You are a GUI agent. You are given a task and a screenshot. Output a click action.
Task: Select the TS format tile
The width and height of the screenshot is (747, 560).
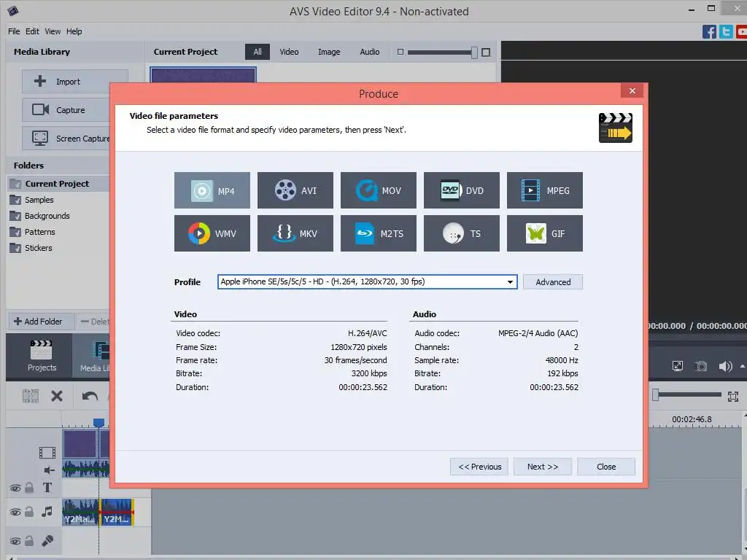(x=462, y=233)
